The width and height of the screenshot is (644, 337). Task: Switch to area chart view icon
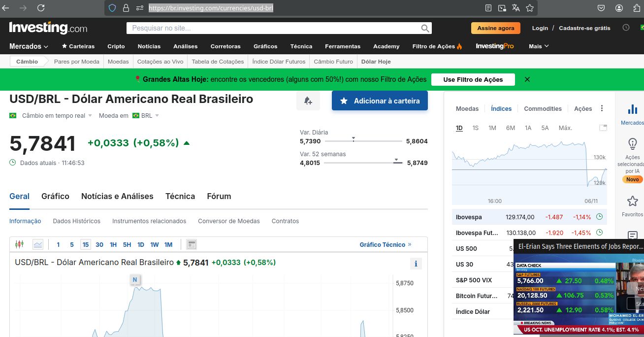pos(38,244)
